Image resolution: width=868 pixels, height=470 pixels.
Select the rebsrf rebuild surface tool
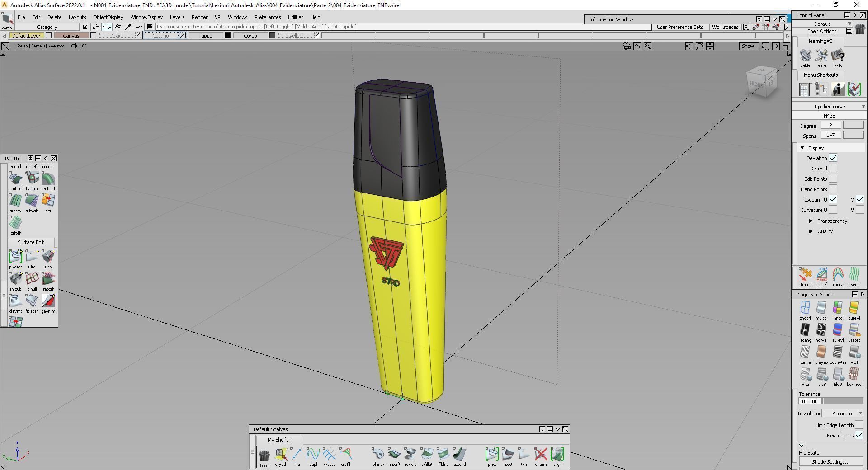pyautogui.click(x=48, y=279)
